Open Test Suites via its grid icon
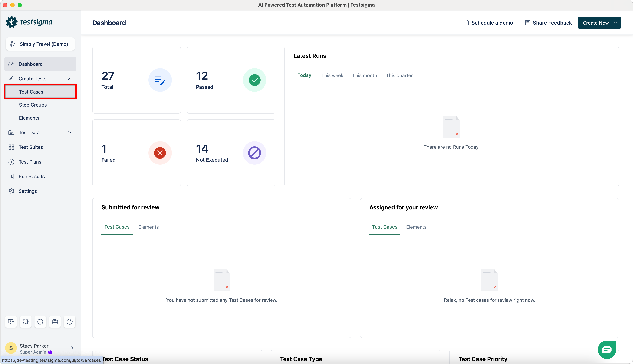 click(x=12, y=147)
